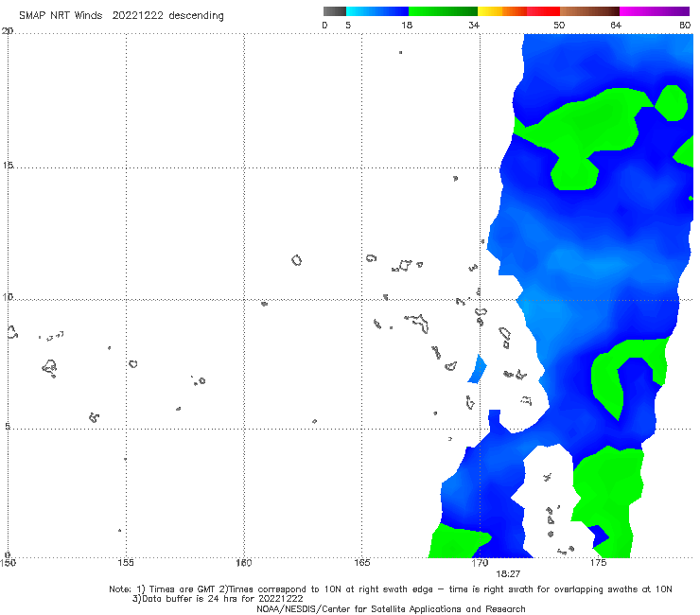The image size is (700, 615).
Task: Click the color bar label 64
Action: 616,26
